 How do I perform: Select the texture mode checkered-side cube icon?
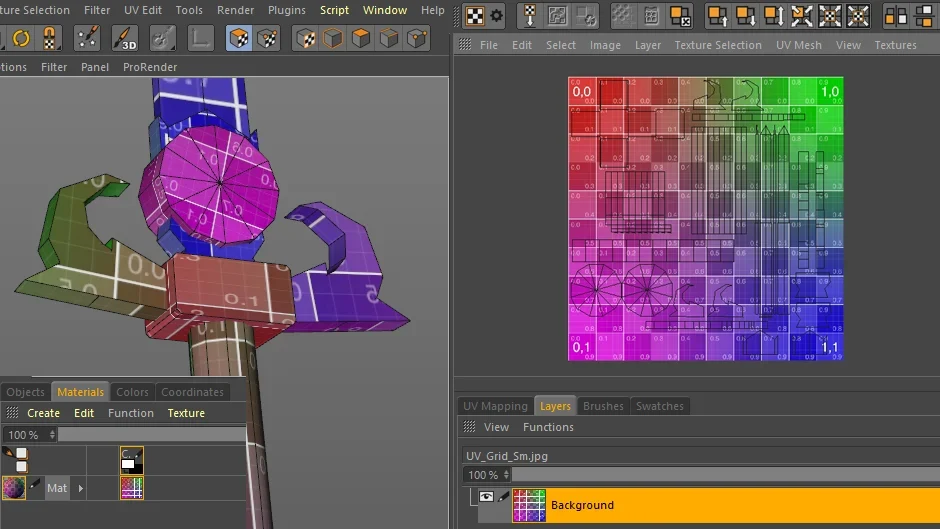306,39
